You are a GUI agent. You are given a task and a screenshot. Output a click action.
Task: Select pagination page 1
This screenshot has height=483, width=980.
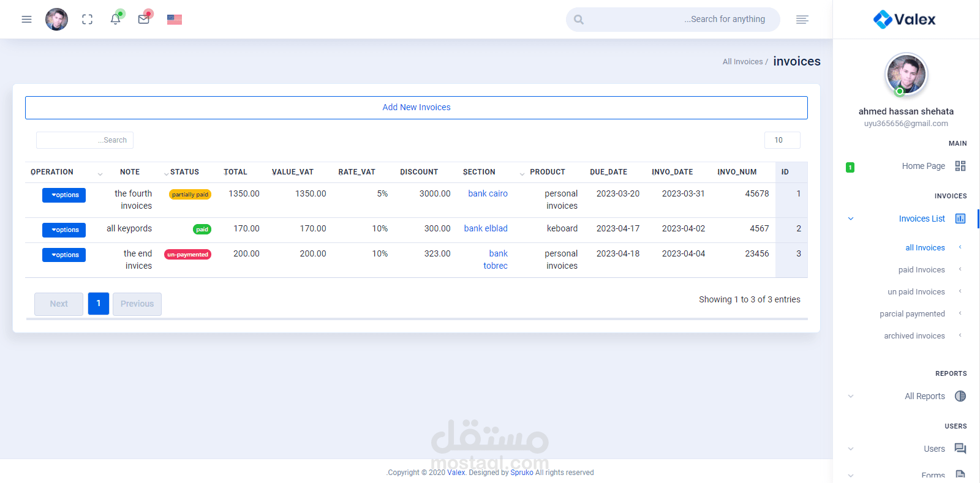click(99, 304)
